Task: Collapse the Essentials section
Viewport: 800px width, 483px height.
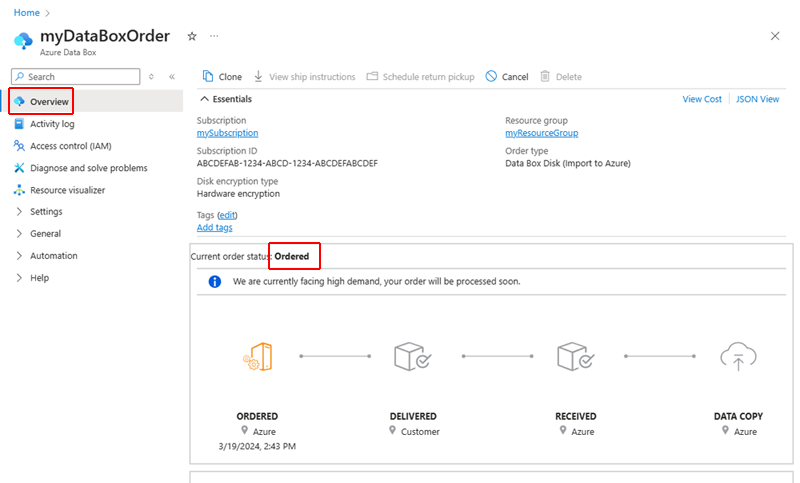Action: coord(226,99)
